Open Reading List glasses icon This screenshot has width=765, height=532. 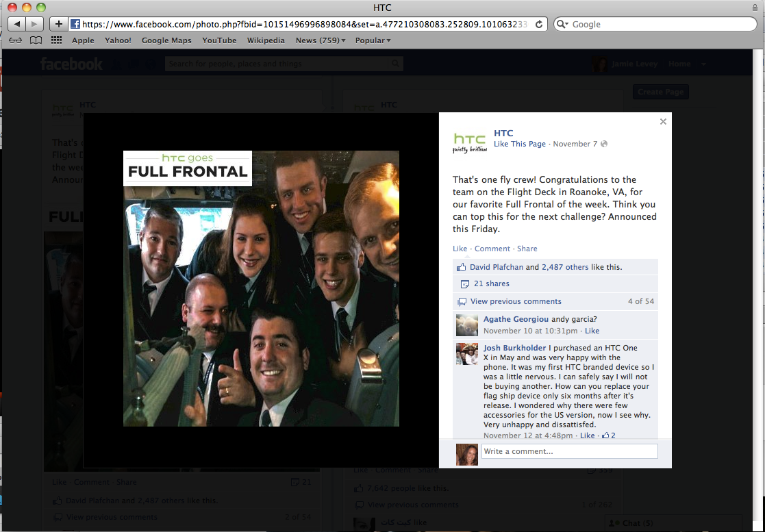(15, 40)
